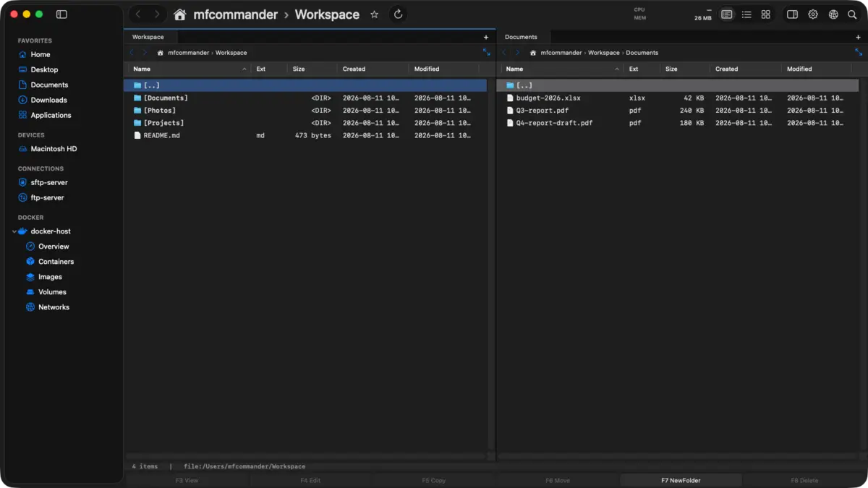Click right pane forward arrow

coord(517,53)
